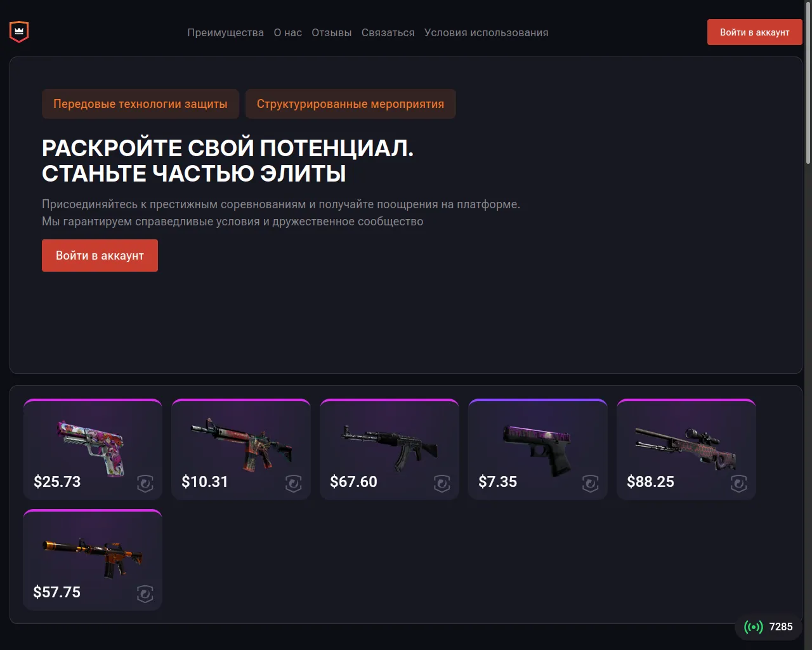The width and height of the screenshot is (812, 650).
Task: Open the Связаться nav link
Action: coord(388,32)
